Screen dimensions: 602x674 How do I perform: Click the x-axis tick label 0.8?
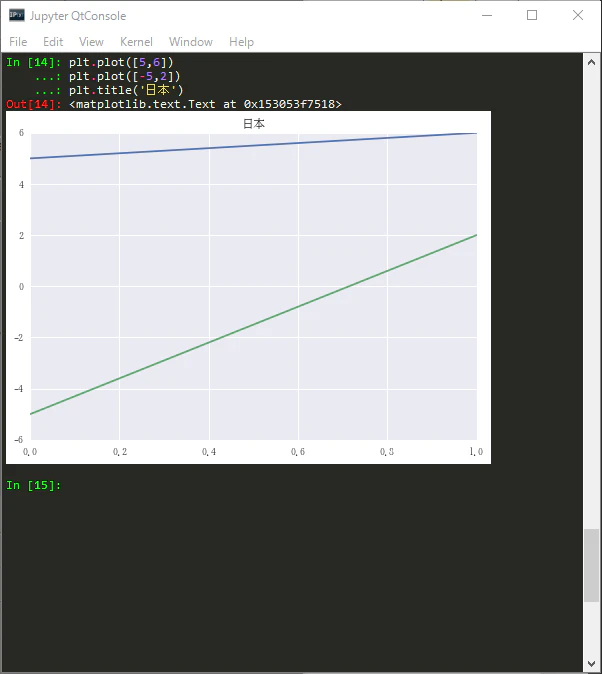387,452
